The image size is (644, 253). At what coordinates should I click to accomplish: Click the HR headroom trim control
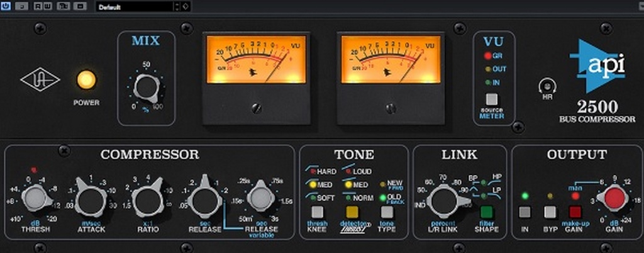coord(547,86)
